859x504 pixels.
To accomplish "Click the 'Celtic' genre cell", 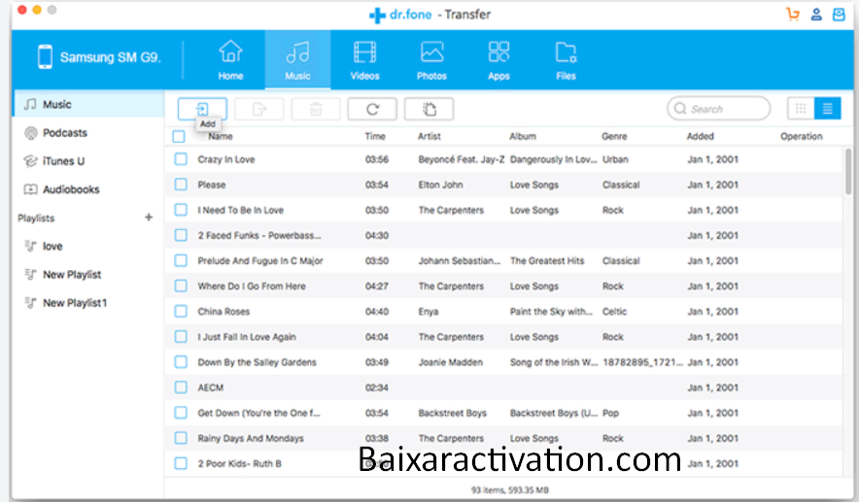I will click(615, 312).
